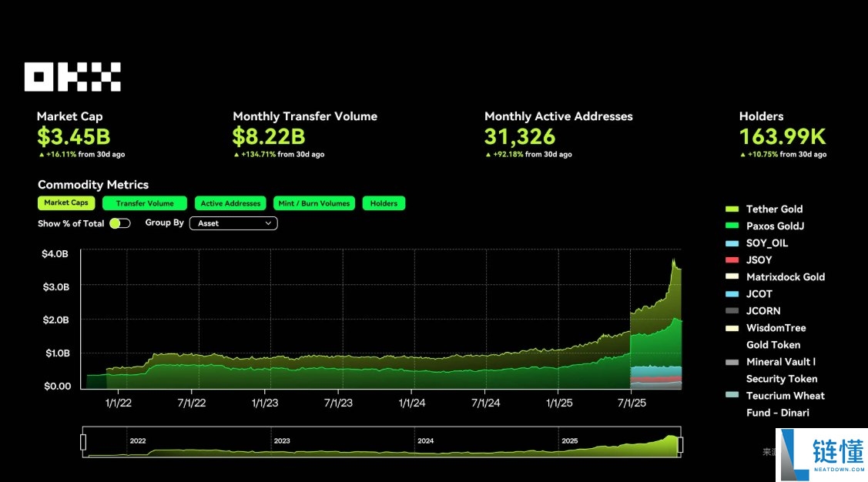Screen dimensions: 868x482
Task: Open the Active Addresses metric
Action: (230, 204)
